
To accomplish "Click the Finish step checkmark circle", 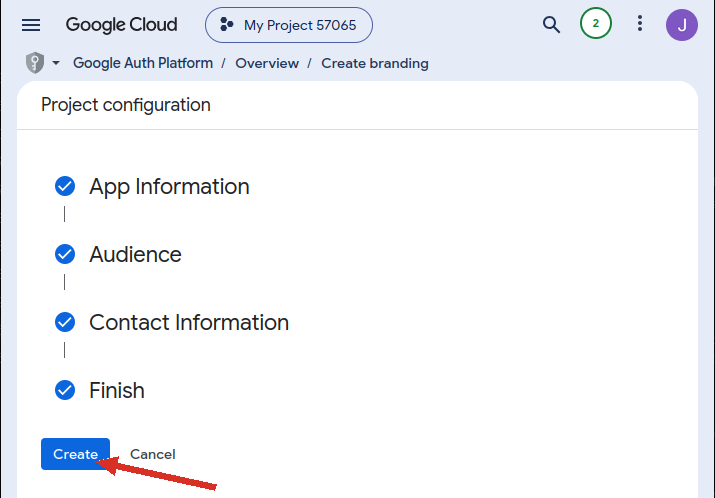I will tap(65, 390).
